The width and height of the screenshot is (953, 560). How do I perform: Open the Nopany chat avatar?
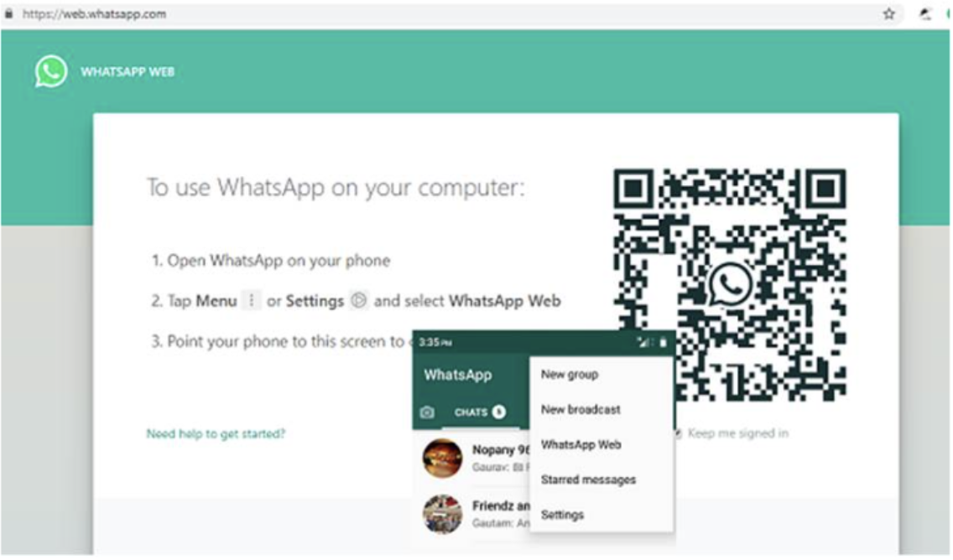coord(442,458)
